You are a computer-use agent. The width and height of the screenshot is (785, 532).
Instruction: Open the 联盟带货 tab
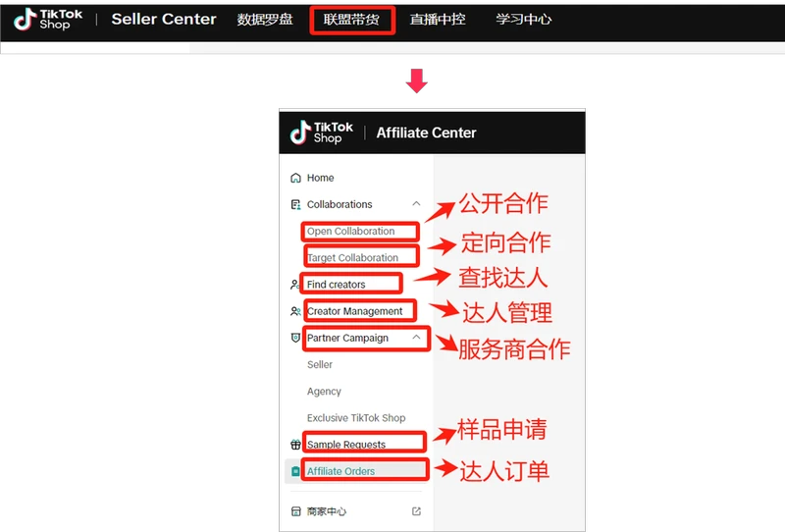[352, 19]
